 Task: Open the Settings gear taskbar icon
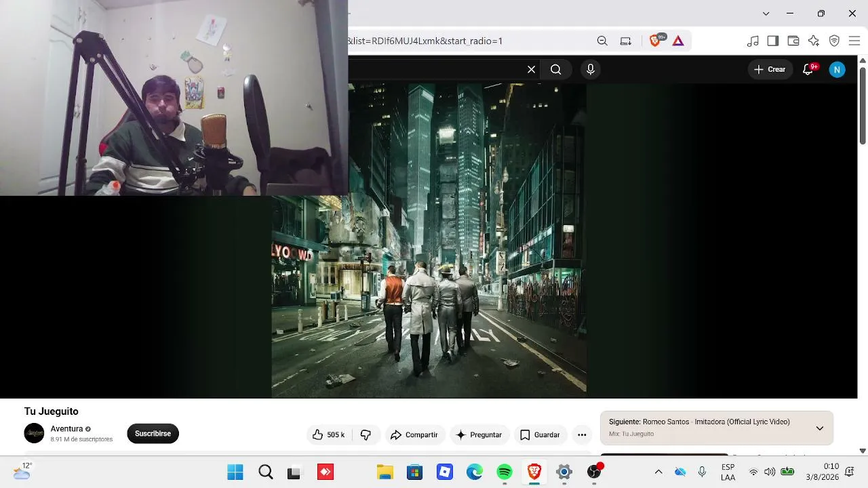pos(564,472)
